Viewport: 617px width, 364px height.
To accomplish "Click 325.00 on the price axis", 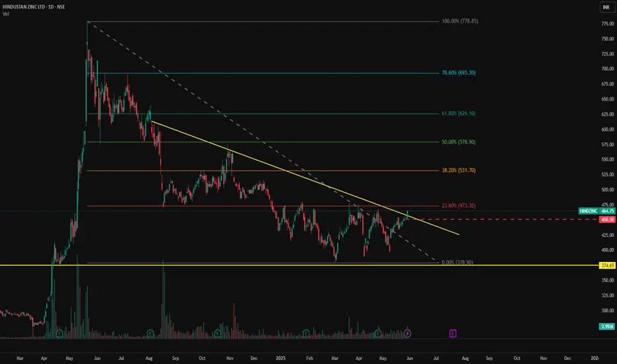I will click(608, 295).
